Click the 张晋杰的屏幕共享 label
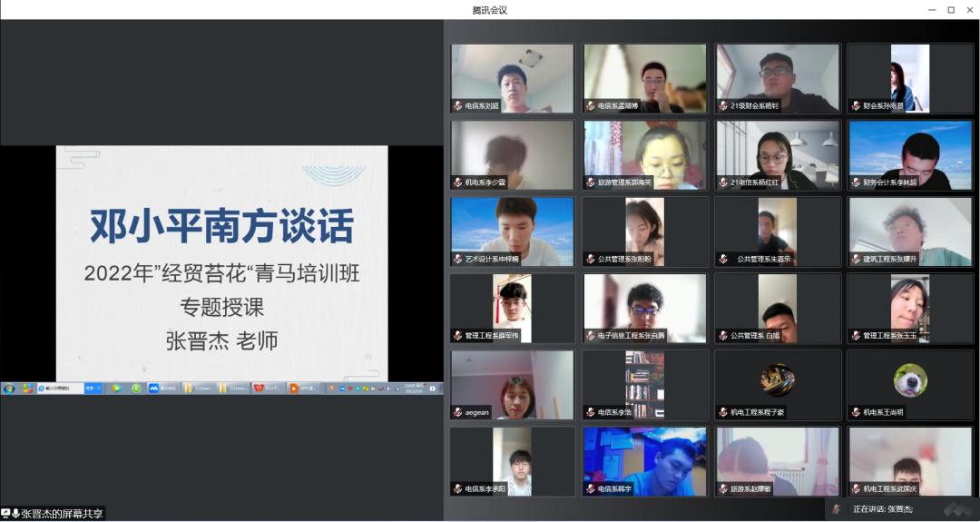Screen dimensions: 980x522 click(x=62, y=514)
